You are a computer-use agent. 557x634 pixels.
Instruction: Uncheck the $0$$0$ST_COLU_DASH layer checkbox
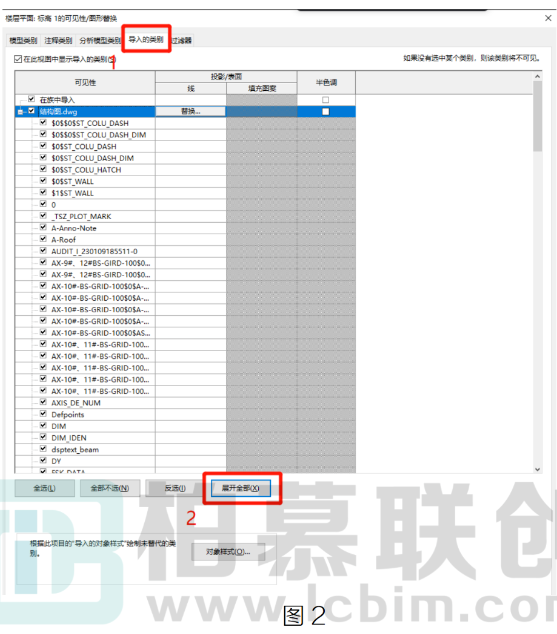43,123
